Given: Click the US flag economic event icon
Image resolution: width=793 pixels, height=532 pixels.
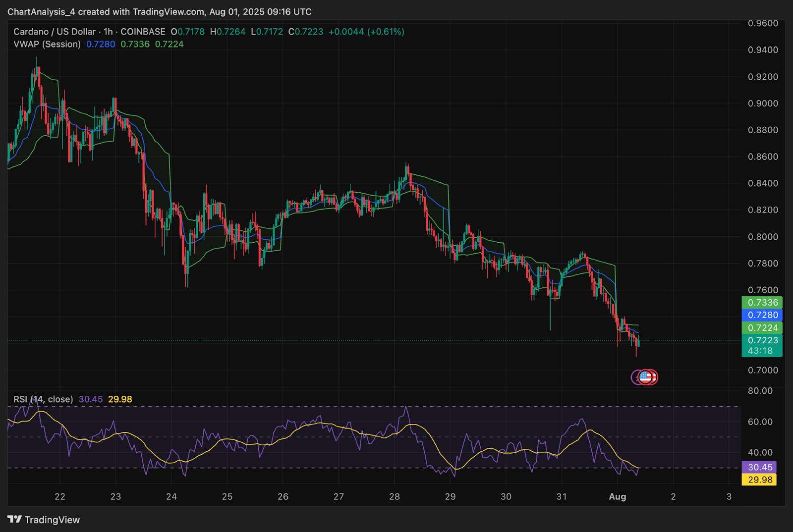Looking at the screenshot, I should 645,377.
